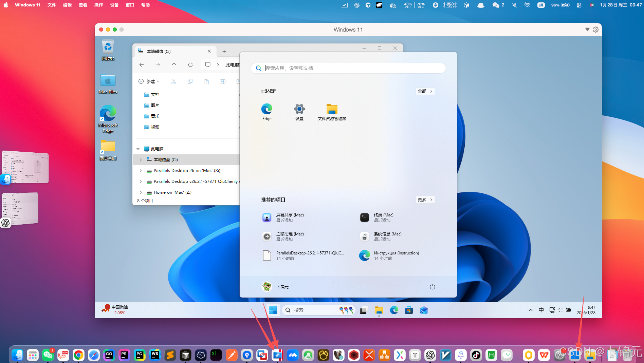The height and width of the screenshot is (363, 644).
Task: Expand the breadcrumb chevron before 此电脑
Action: pyautogui.click(x=218, y=65)
